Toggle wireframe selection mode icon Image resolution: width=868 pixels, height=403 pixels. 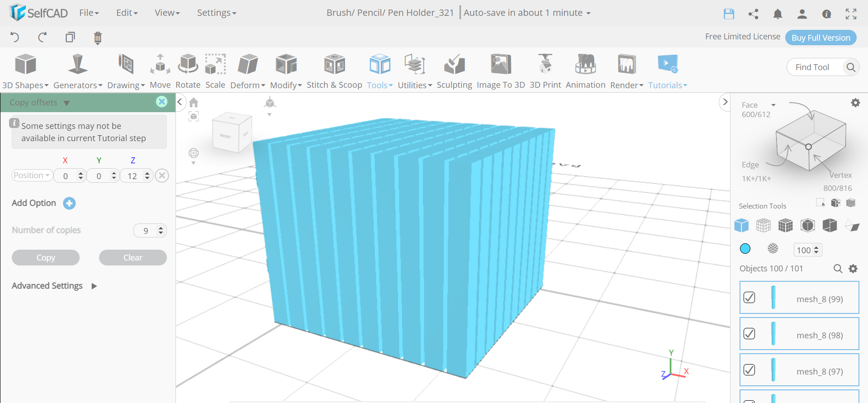click(x=764, y=225)
